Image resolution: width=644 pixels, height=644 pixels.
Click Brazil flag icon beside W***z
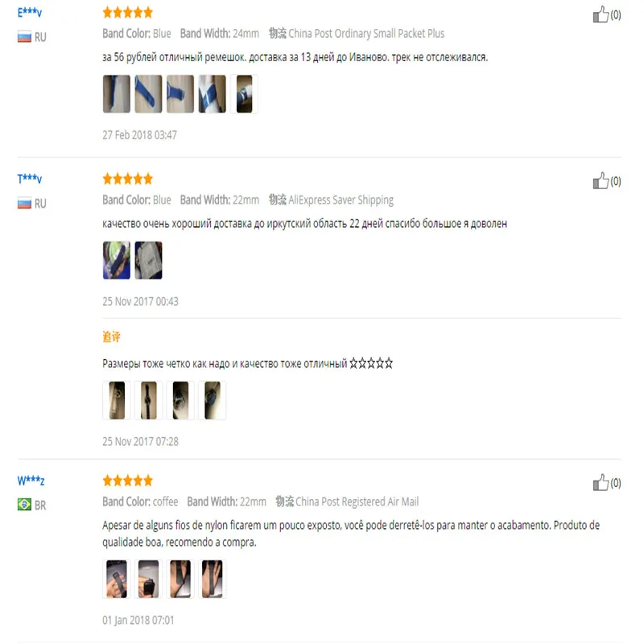24,505
